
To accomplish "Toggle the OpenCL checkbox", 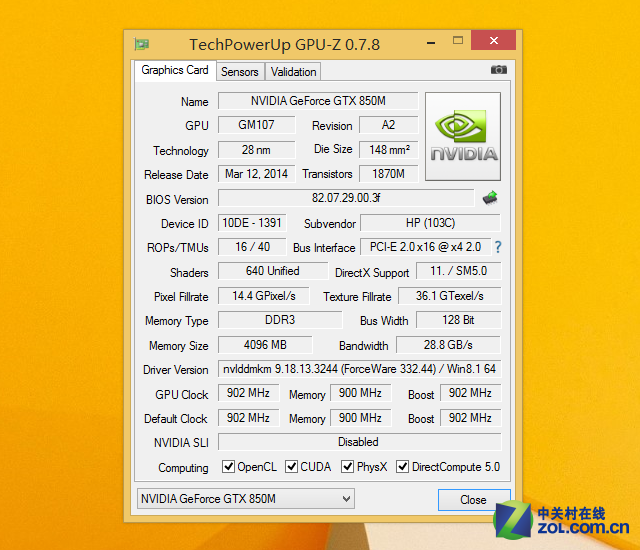I will click(x=229, y=467).
